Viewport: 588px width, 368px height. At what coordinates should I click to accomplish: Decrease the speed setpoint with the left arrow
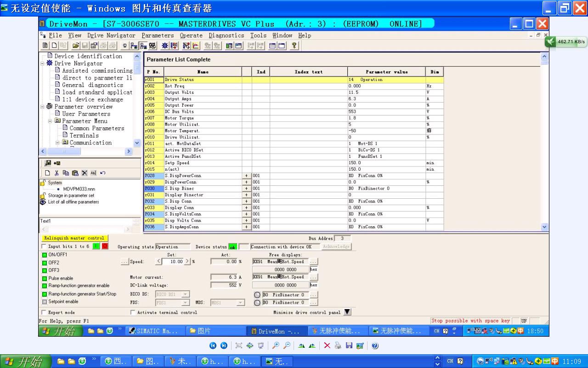159,261
